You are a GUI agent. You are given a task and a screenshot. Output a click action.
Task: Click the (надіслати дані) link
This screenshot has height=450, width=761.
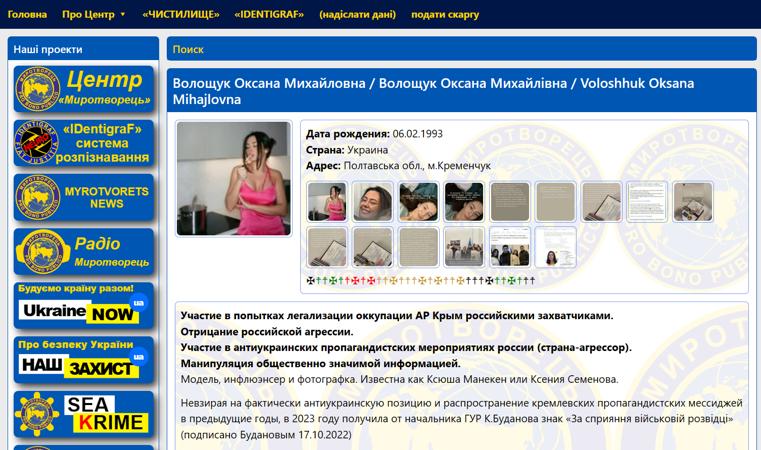[357, 15]
